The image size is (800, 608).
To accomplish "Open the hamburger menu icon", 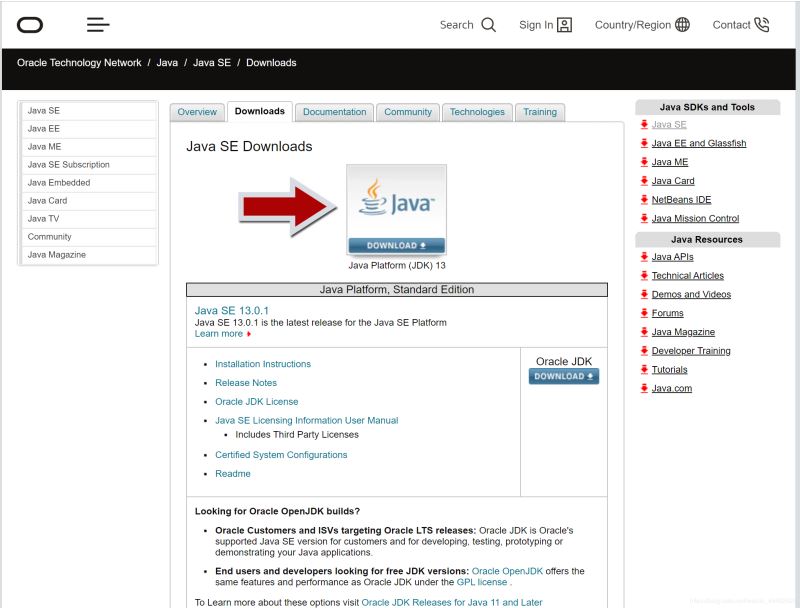I will point(98,24).
